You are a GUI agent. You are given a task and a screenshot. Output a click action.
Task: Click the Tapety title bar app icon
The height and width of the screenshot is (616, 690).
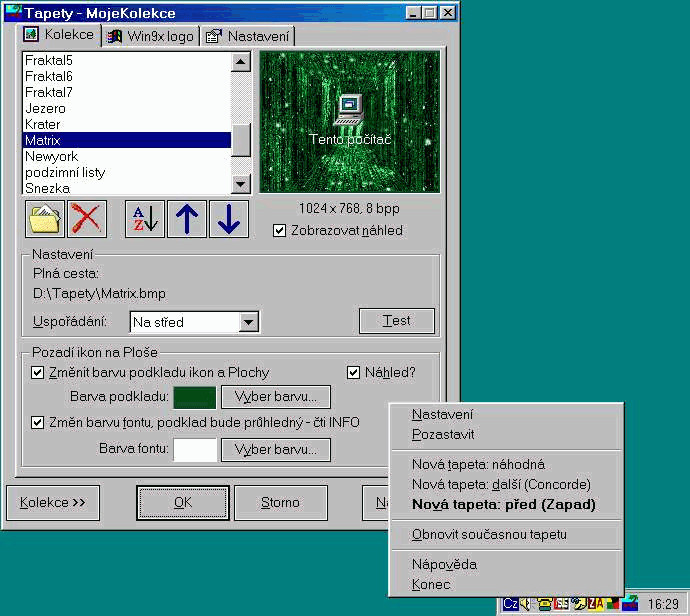point(13,12)
